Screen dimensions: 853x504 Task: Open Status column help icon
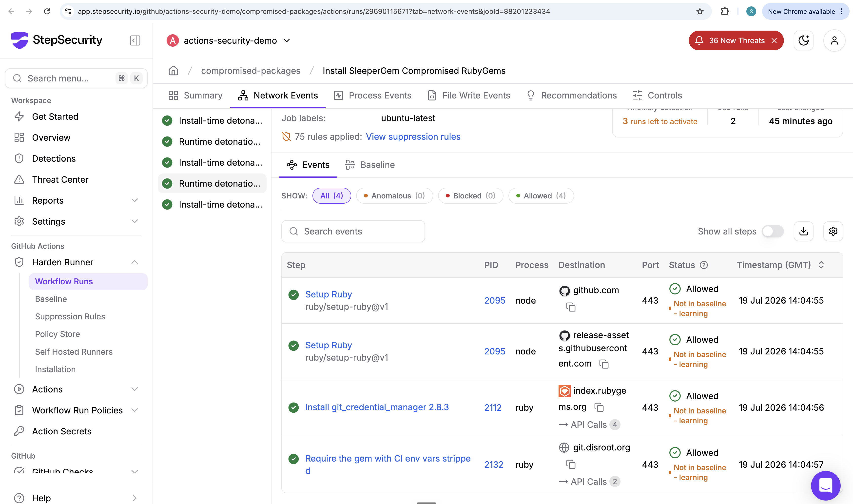(x=704, y=265)
